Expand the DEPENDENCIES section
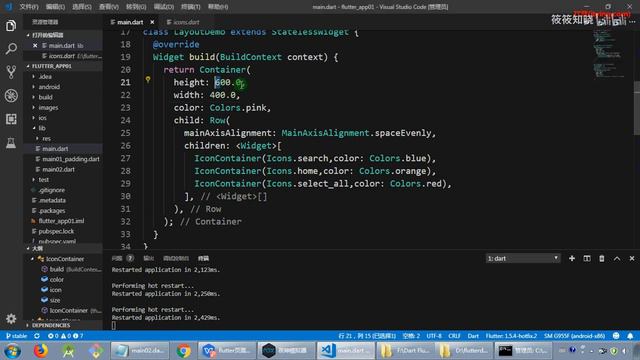Viewport: 640px width, 360px height. (51, 325)
